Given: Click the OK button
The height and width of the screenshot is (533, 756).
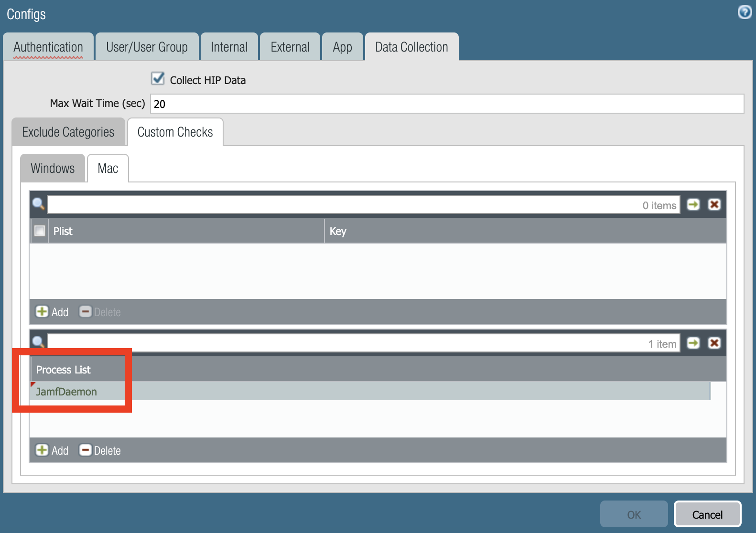Looking at the screenshot, I should (634, 514).
